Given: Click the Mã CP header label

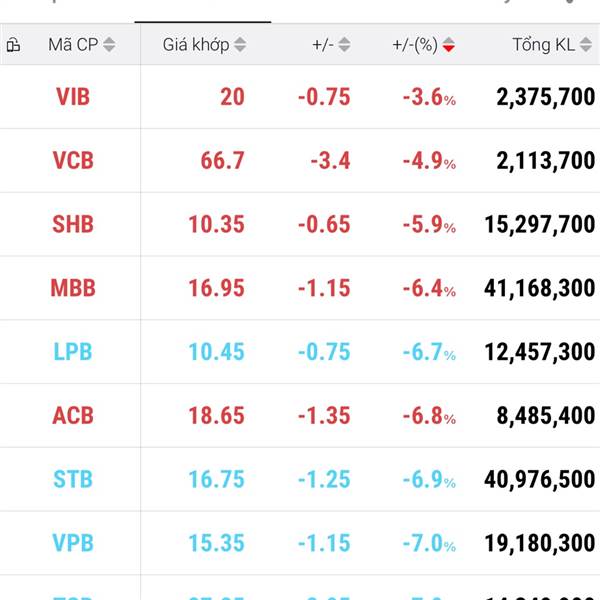Looking at the screenshot, I should click(x=73, y=45).
